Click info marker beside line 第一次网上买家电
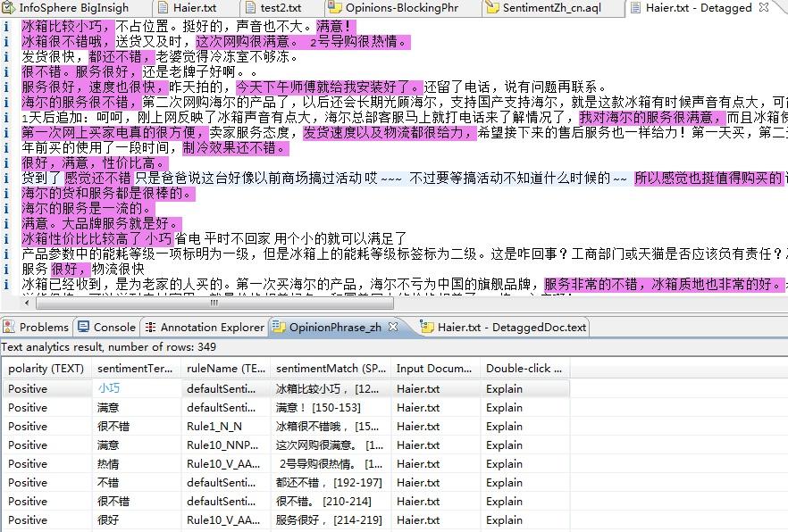 pyautogui.click(x=5, y=132)
